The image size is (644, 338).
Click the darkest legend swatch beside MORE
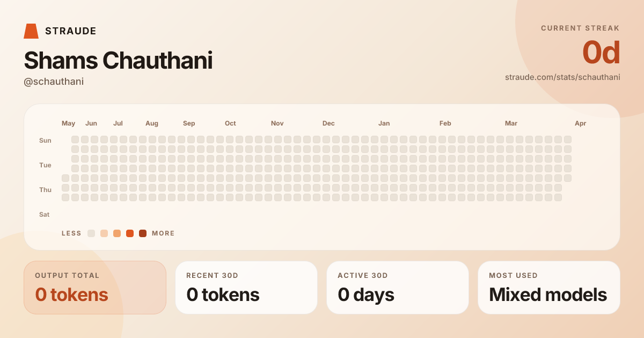[143, 233]
